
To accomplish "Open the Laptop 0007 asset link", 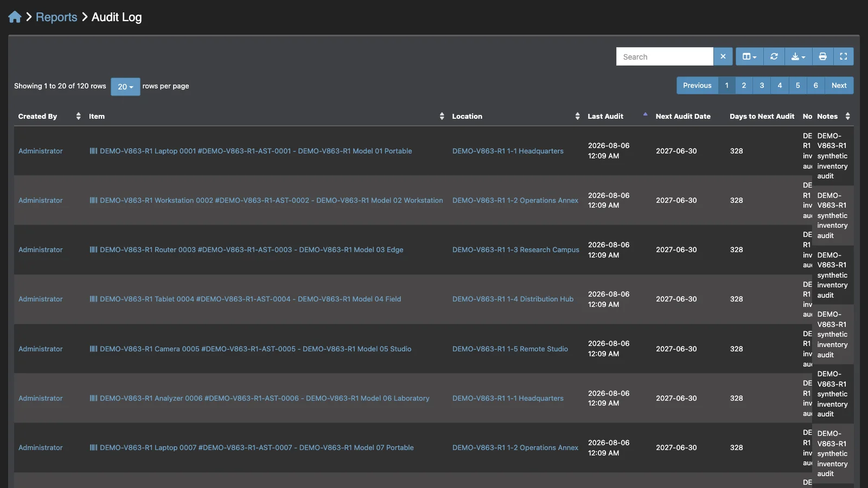I will click(x=257, y=447).
